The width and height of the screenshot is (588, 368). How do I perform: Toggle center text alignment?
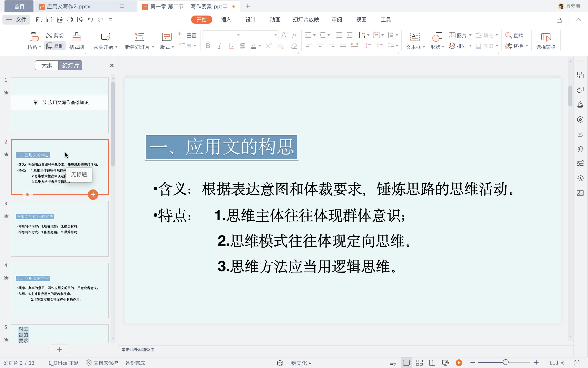[320, 46]
